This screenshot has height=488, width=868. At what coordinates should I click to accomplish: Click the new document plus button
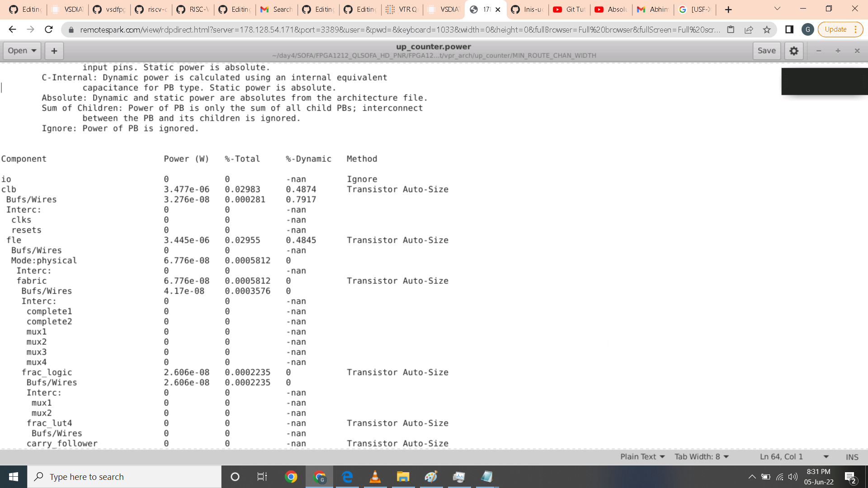pos(54,51)
